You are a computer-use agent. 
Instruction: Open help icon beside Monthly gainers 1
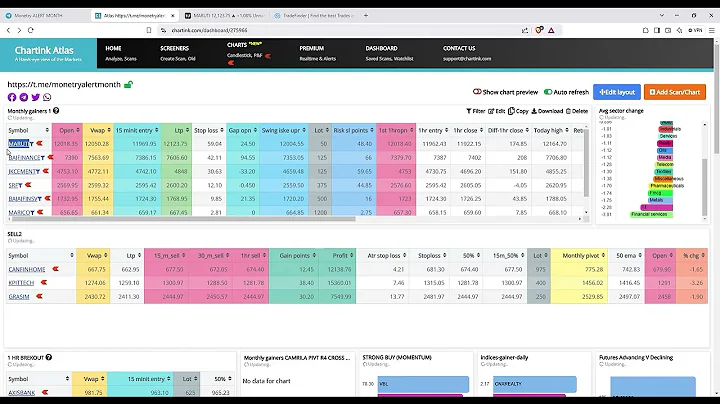pyautogui.click(x=56, y=111)
